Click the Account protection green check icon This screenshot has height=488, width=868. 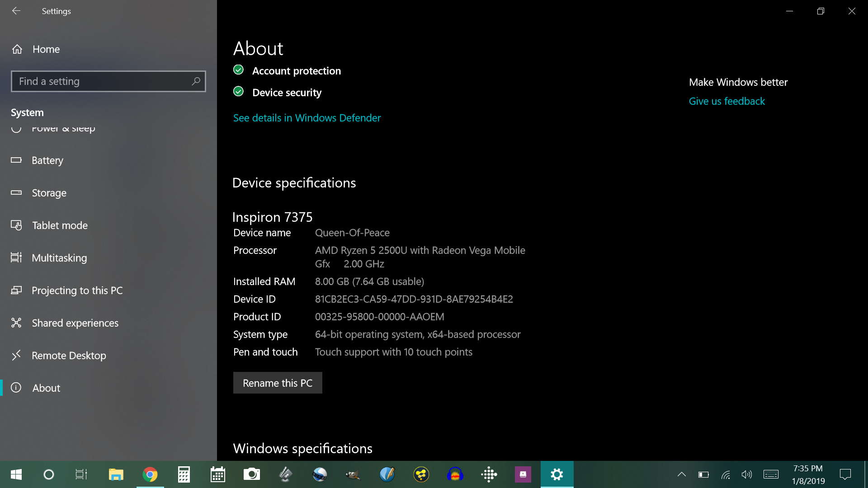tap(238, 70)
